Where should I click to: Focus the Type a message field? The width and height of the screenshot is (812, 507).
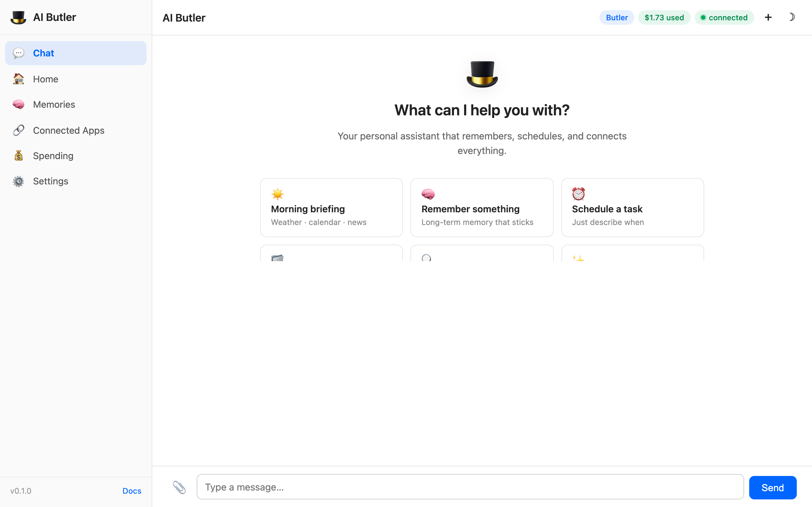pyautogui.click(x=470, y=487)
